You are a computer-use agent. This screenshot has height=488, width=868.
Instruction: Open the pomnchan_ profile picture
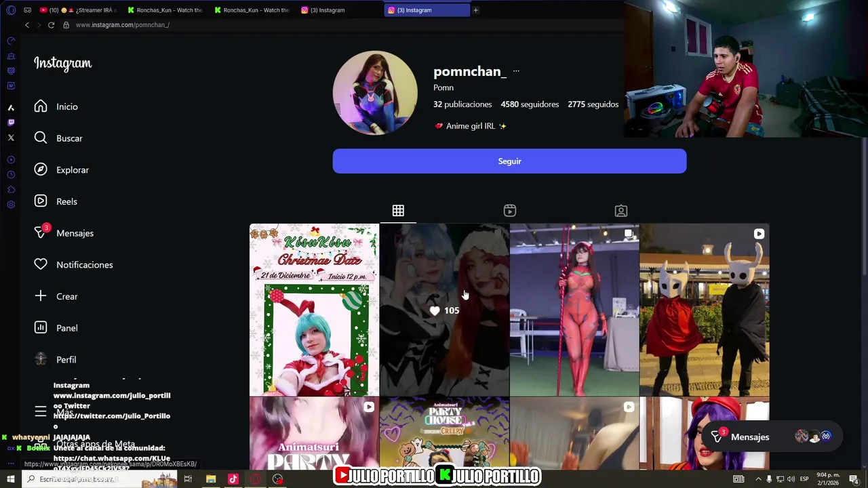375,93
